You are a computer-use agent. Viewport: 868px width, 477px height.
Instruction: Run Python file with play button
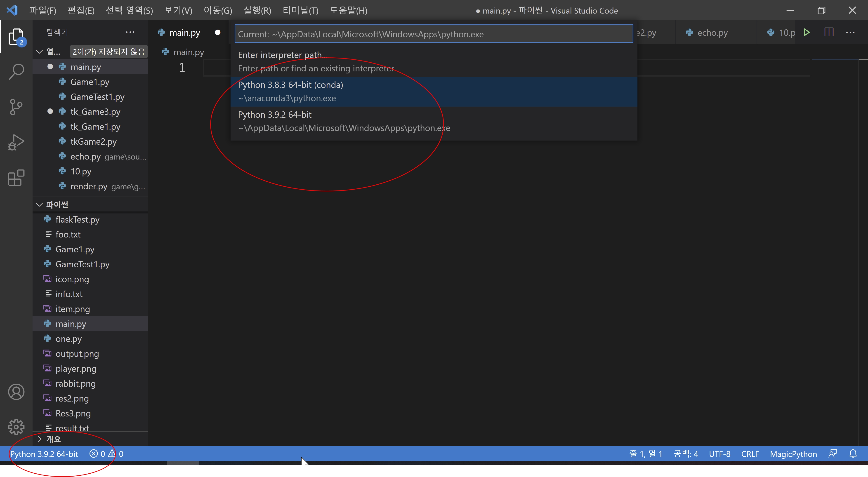pyautogui.click(x=807, y=33)
